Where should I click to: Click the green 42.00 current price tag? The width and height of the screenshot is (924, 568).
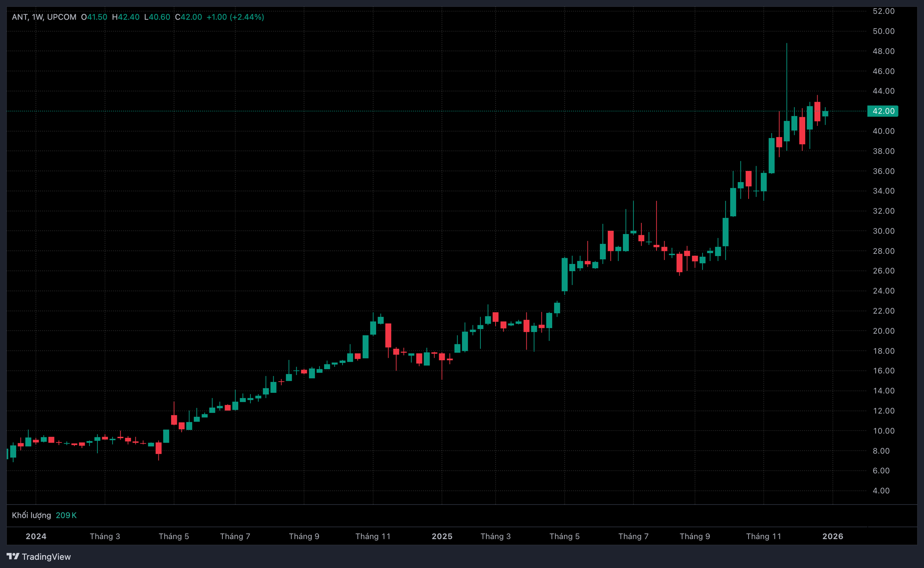[x=882, y=111]
